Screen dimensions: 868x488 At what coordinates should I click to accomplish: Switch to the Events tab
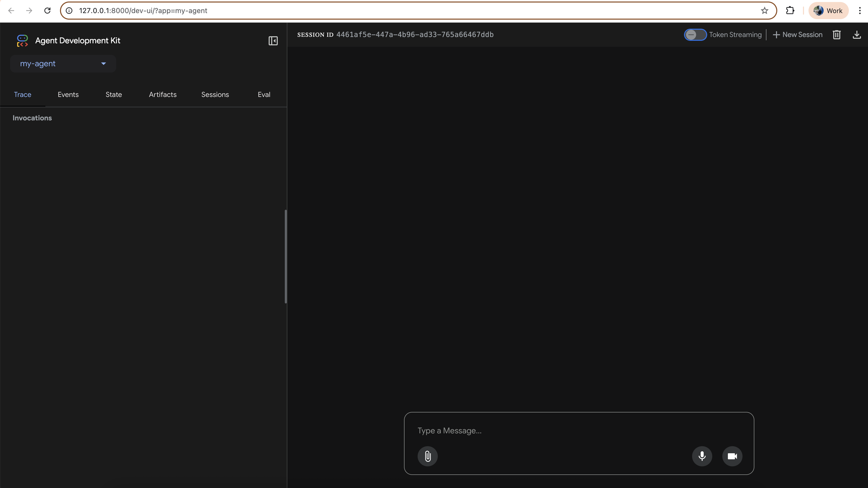pos(68,95)
